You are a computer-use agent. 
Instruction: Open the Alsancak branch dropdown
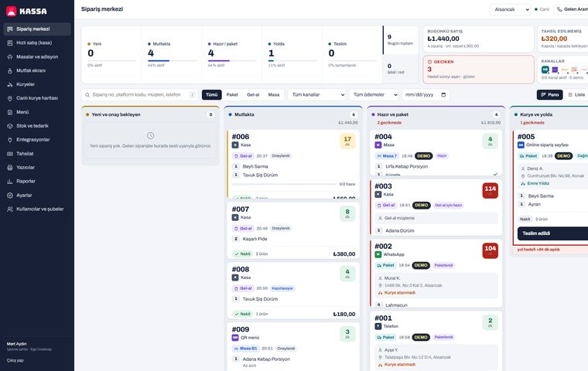pos(510,9)
